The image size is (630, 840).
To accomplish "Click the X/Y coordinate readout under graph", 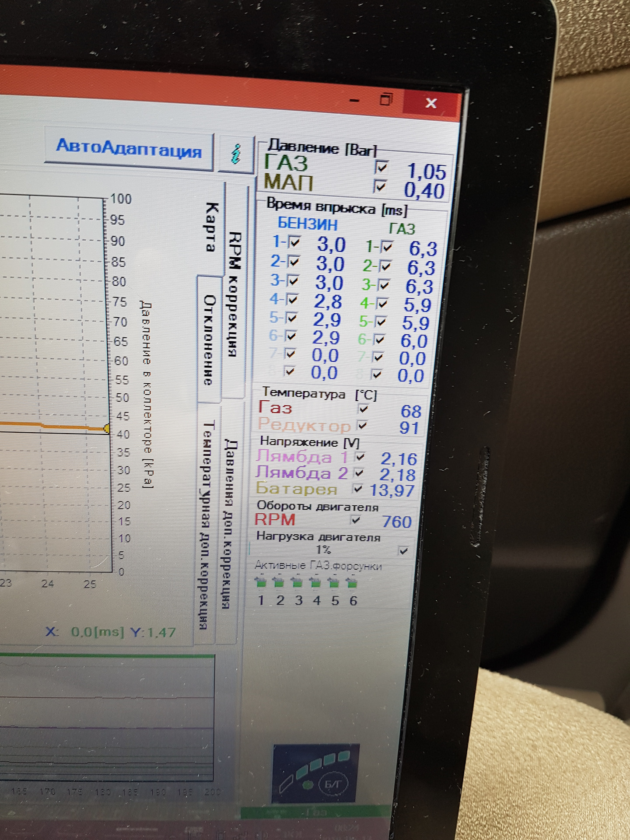I will (111, 632).
